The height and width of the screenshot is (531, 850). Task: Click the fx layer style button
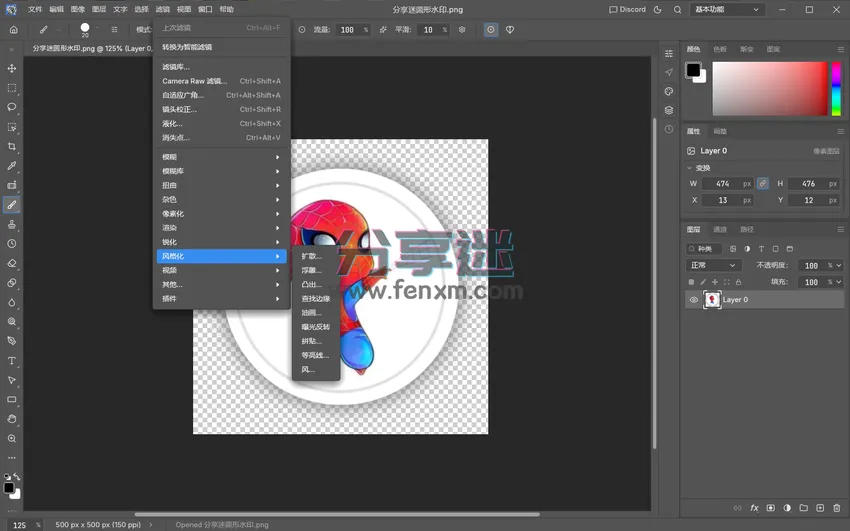click(754, 508)
